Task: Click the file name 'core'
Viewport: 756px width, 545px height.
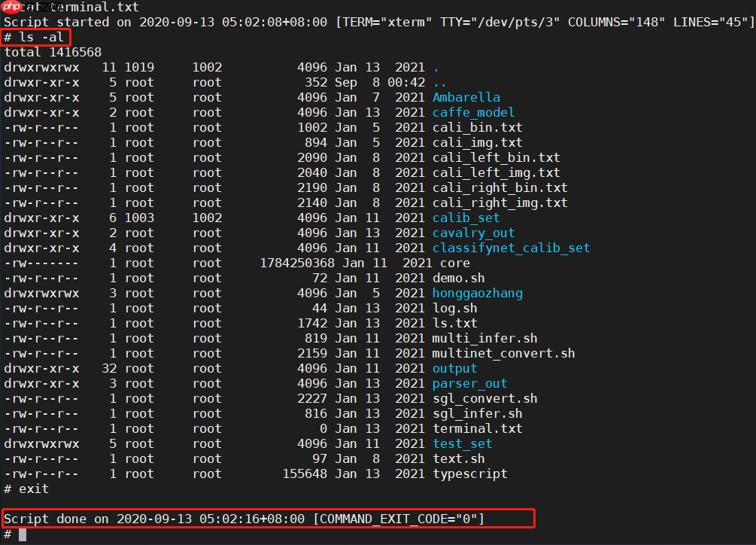Action: (455, 263)
